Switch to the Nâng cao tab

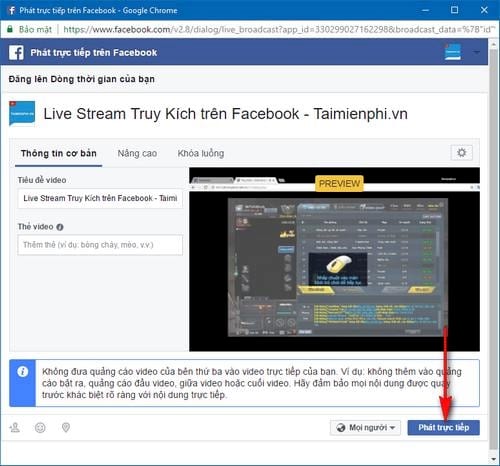coord(137,154)
